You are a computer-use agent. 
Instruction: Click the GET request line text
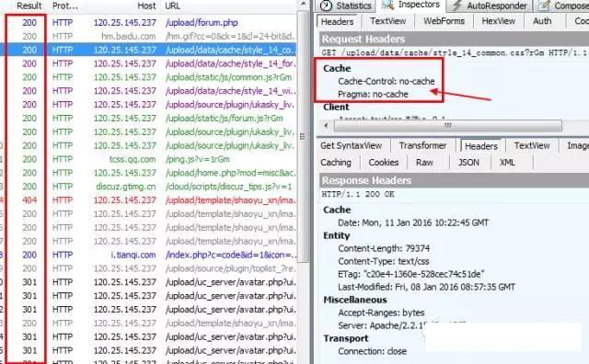tap(454, 53)
